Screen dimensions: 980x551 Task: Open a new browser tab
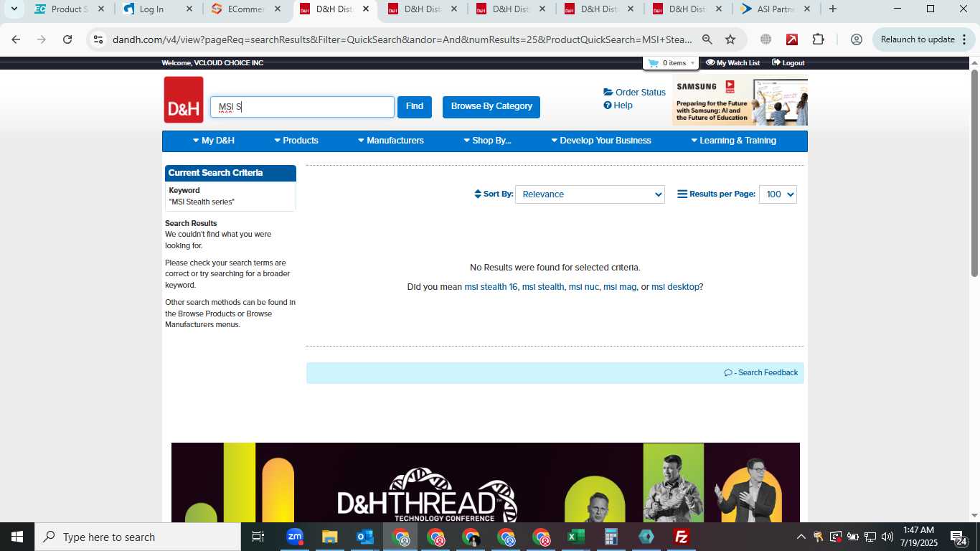pyautogui.click(x=832, y=9)
